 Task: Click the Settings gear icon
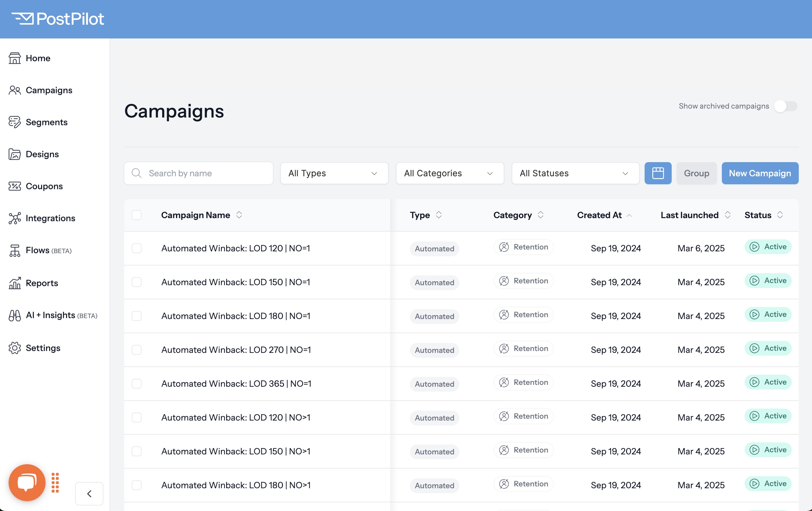coord(14,348)
